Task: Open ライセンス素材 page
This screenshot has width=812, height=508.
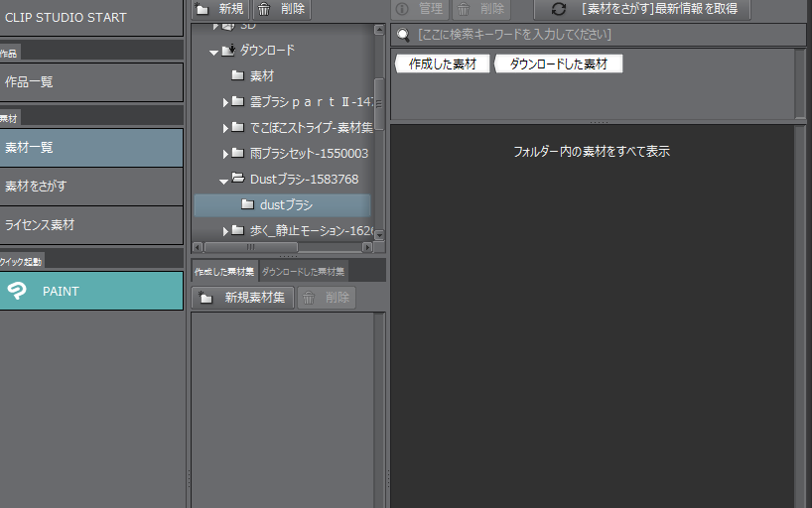Action: (91, 225)
